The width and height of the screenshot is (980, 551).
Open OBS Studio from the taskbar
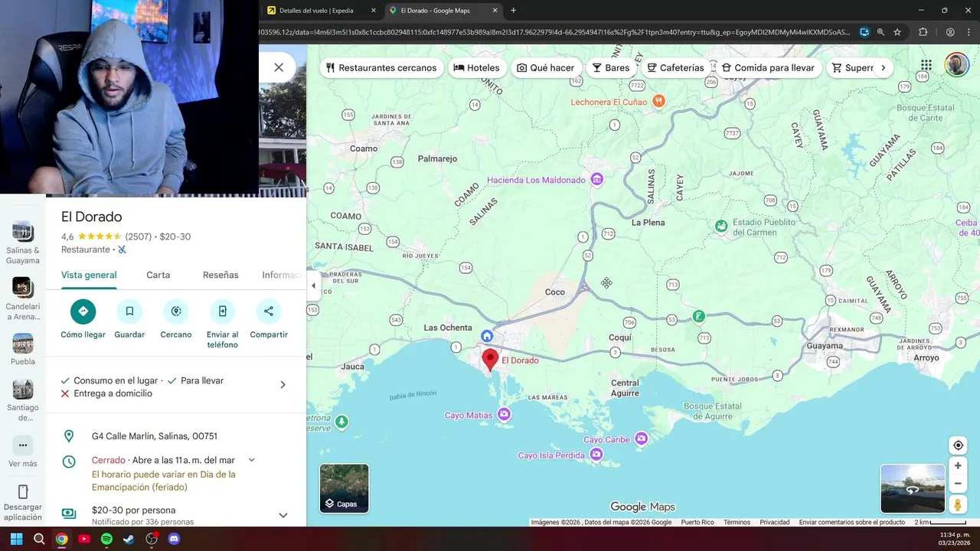(x=152, y=539)
